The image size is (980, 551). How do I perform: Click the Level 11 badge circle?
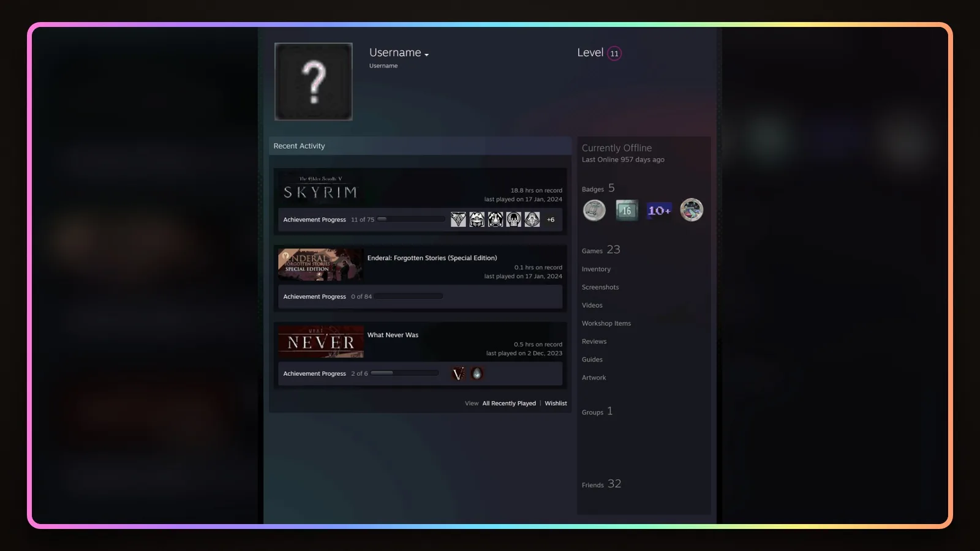coord(614,53)
